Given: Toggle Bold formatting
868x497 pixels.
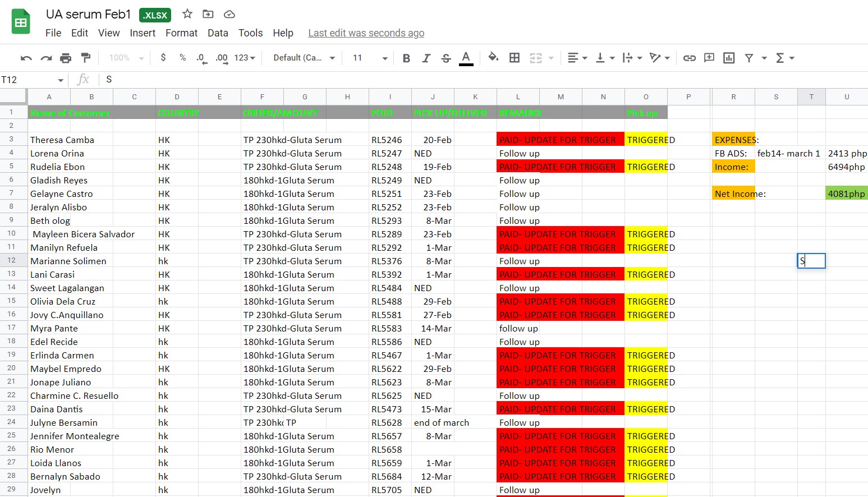Looking at the screenshot, I should coord(406,58).
